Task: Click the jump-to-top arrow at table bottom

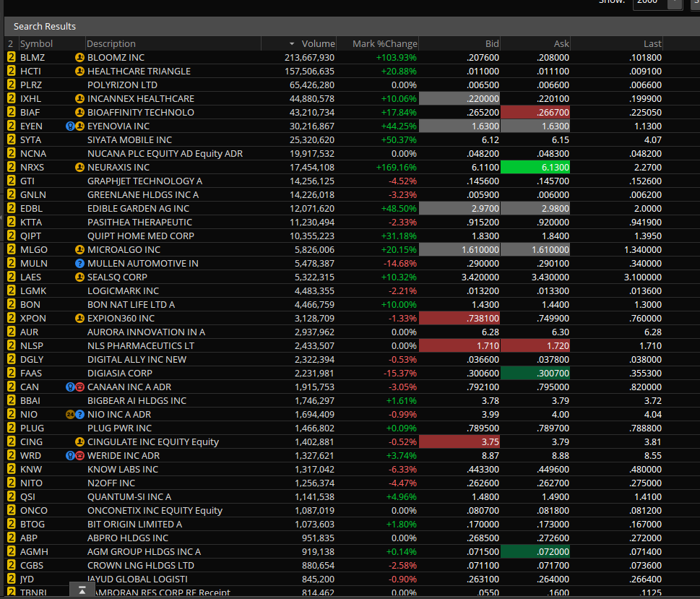Action: point(82,590)
